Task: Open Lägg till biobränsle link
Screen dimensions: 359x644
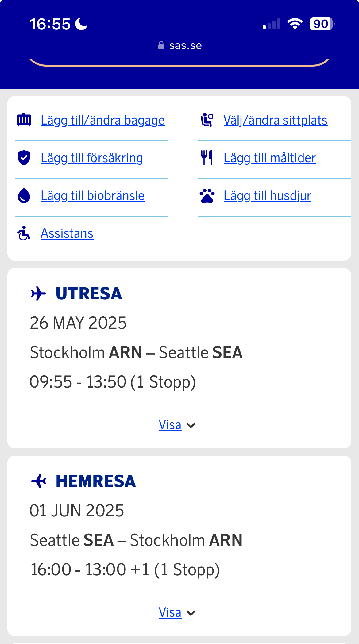Action: (92, 196)
